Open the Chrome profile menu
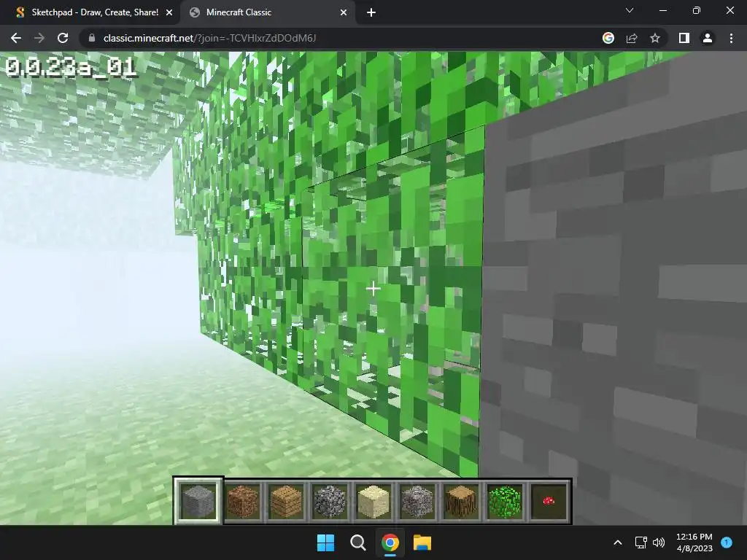 pyautogui.click(x=708, y=38)
